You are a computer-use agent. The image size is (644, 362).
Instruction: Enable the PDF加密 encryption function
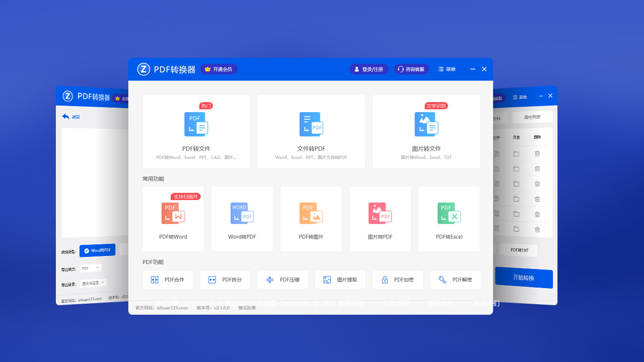[x=397, y=280]
